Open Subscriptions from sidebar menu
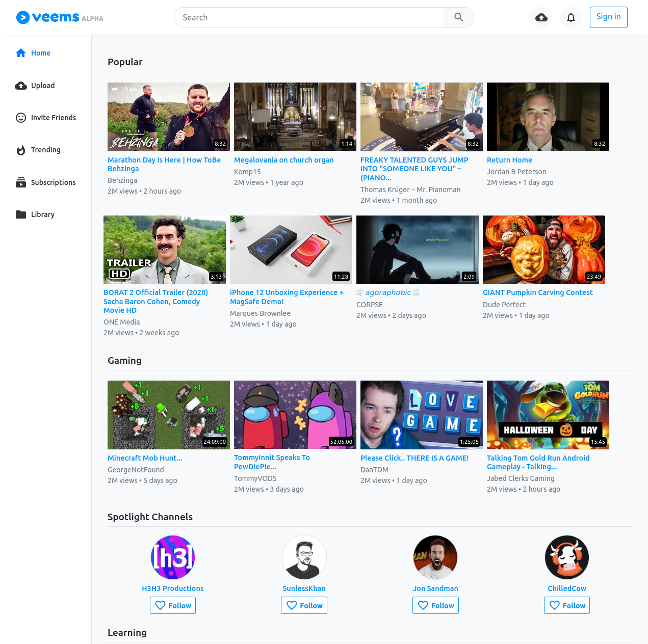The image size is (648, 644). click(46, 182)
